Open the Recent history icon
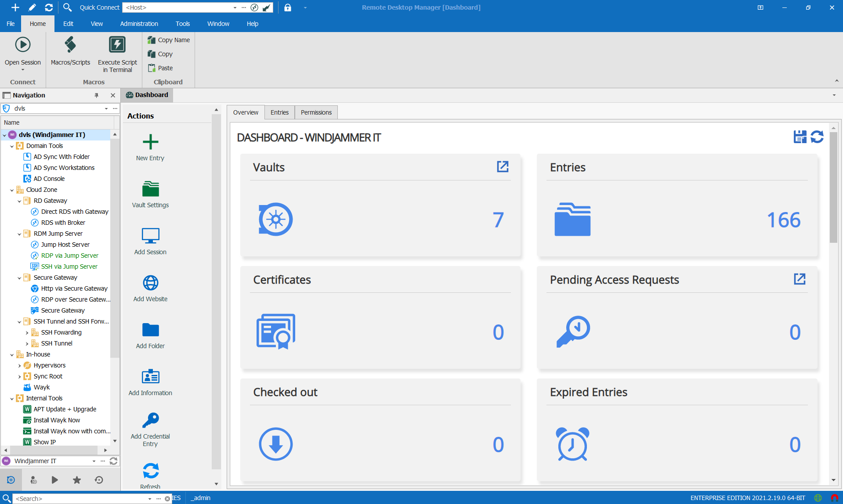Image resolution: width=843 pixels, height=504 pixels. tap(99, 480)
